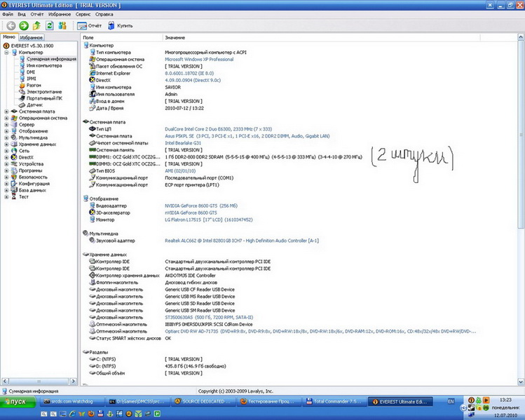Image resolution: width=525 pixels, height=420 pixels.
Task: Expand the DirectX tree node
Action: click(x=6, y=157)
